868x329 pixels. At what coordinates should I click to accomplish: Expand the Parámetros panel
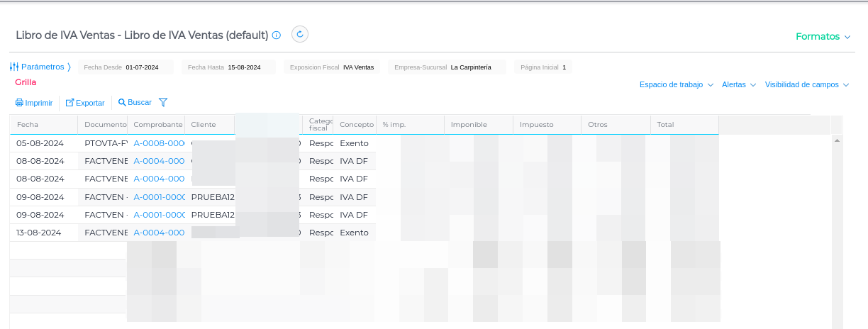(40, 67)
